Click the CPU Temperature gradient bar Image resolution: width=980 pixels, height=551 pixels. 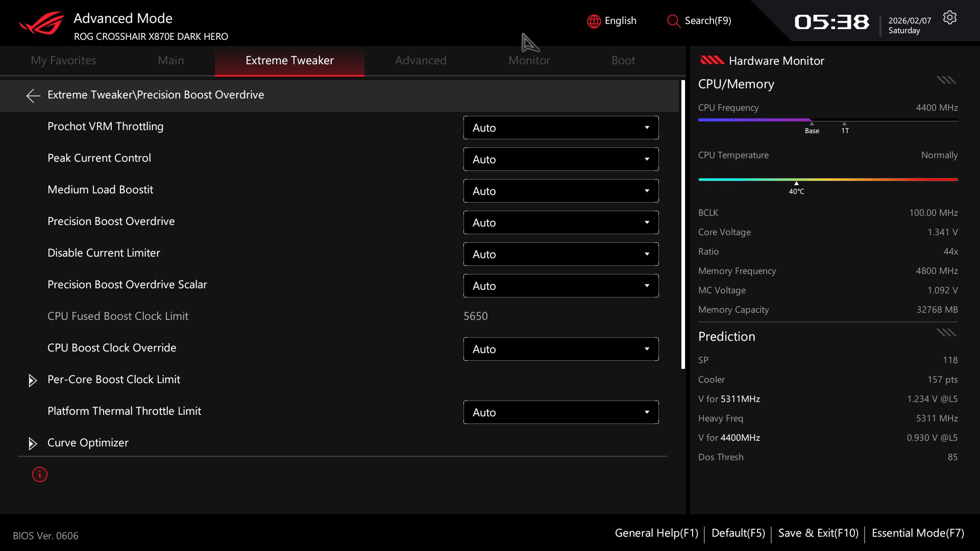827,180
